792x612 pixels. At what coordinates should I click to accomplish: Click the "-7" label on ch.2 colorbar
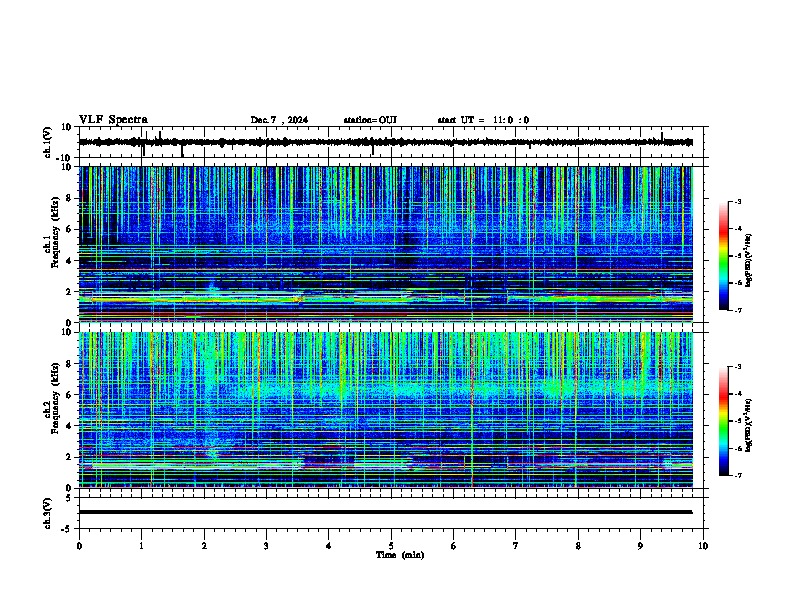(737, 475)
